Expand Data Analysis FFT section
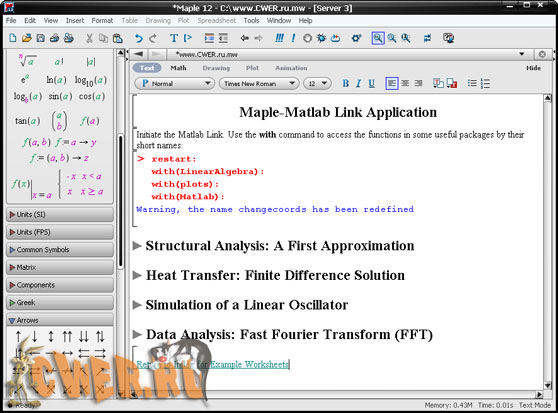This screenshot has width=558, height=413. (x=137, y=334)
